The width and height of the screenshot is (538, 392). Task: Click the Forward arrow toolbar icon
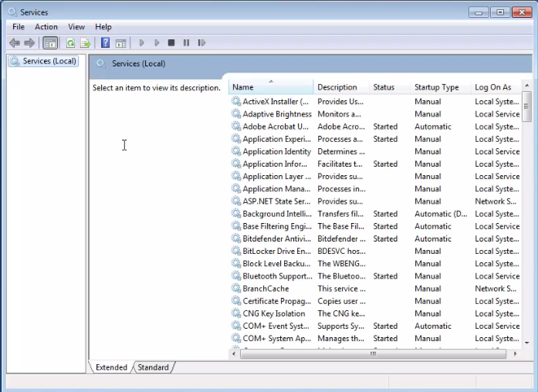(29, 43)
